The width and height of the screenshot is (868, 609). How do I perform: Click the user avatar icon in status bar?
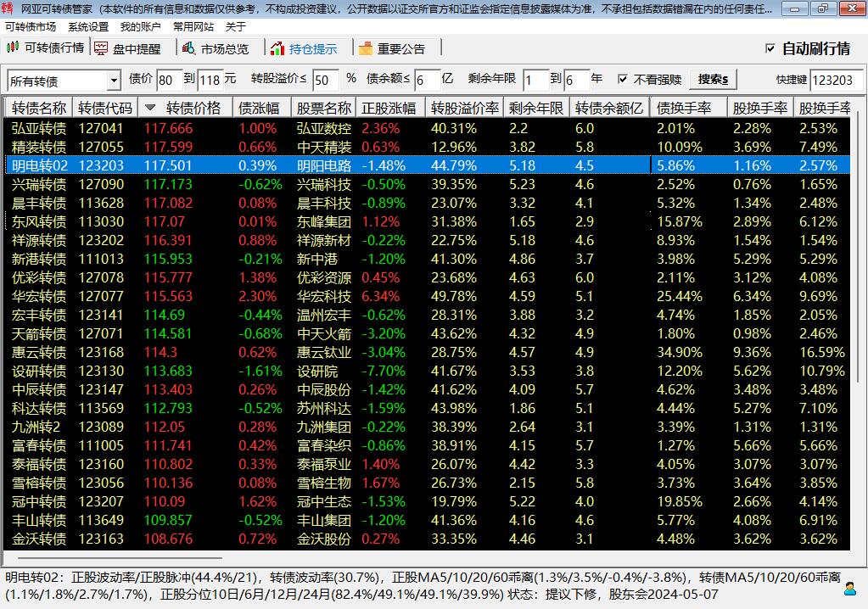849,589
